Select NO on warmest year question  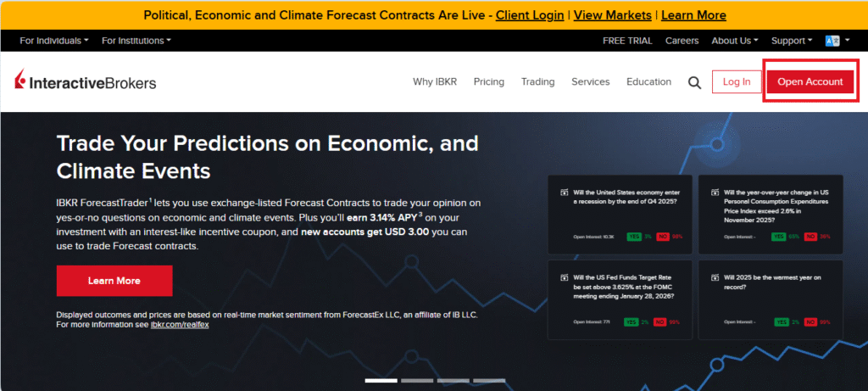(x=810, y=321)
